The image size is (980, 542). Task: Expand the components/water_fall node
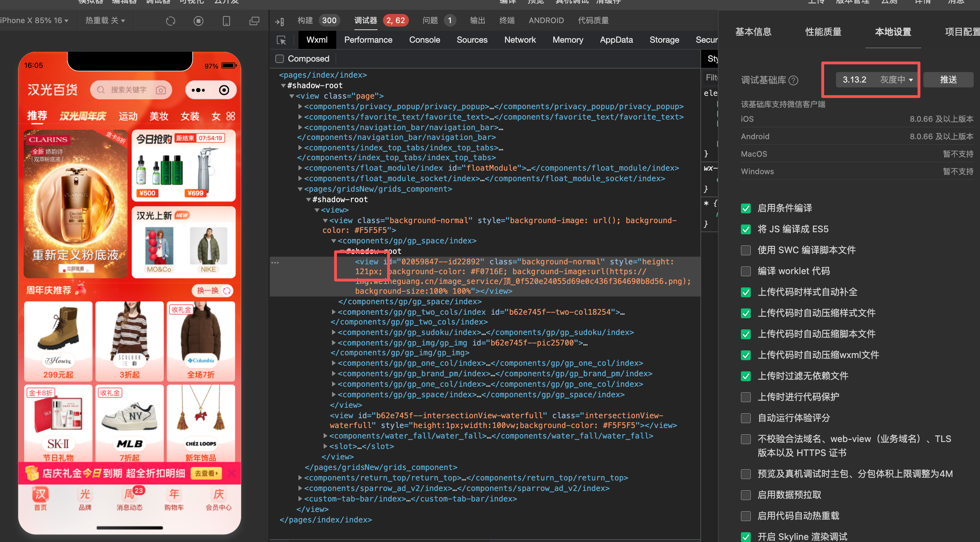326,436
